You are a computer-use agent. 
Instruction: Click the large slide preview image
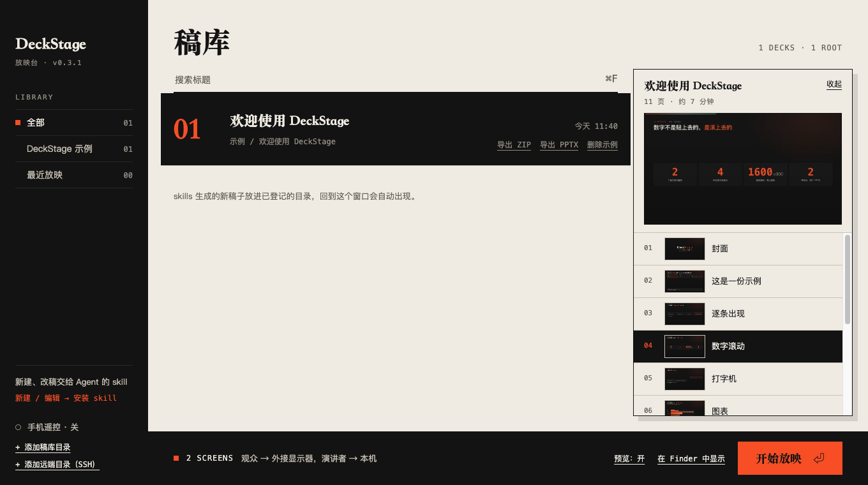pos(743,169)
